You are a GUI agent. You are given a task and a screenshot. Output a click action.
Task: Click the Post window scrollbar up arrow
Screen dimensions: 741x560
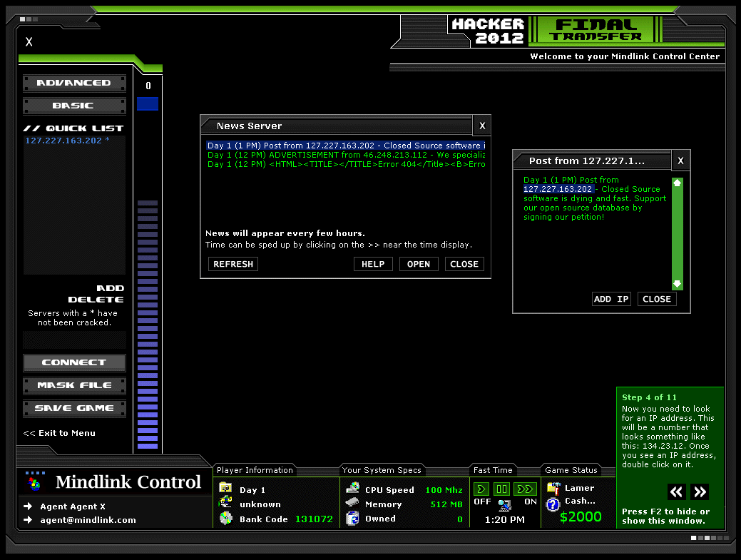point(678,183)
